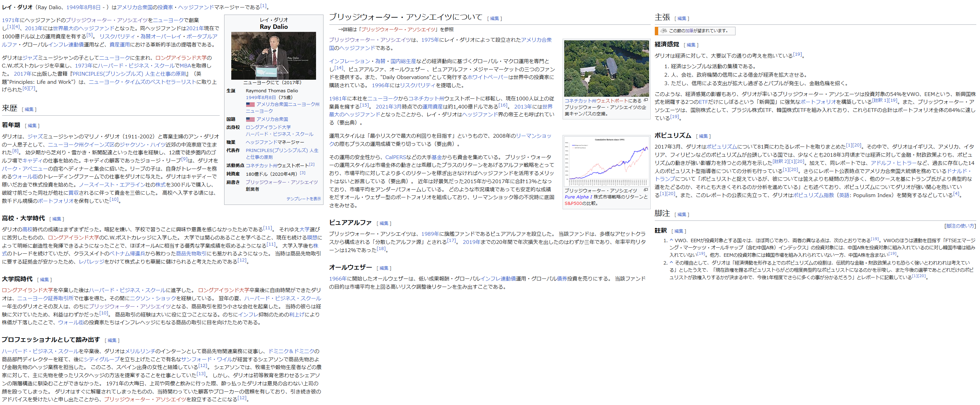Jump back via the caret of footnote 2
The height and width of the screenshot is (405, 980).
[x=671, y=263]
